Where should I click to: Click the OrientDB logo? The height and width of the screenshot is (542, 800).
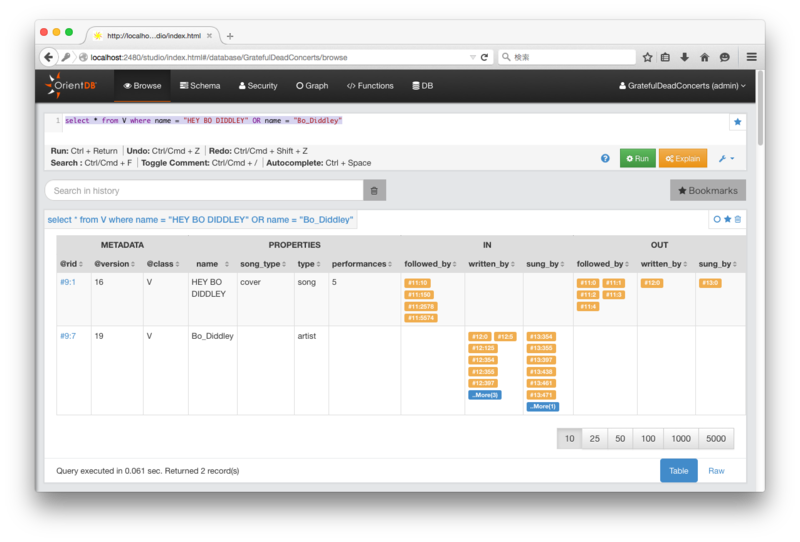(71, 85)
